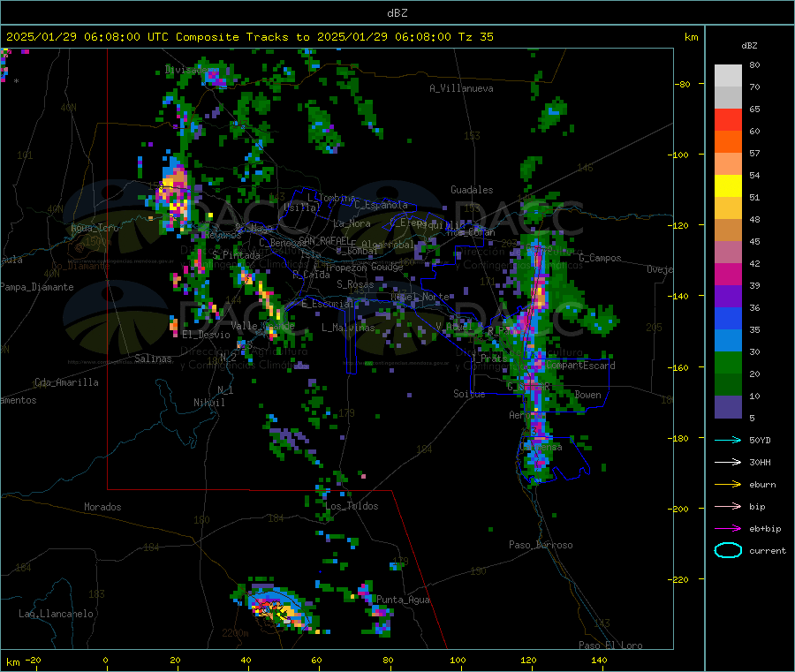795x672 pixels.
Task: Click the Paso_Barroso map label
Action: click(x=541, y=545)
